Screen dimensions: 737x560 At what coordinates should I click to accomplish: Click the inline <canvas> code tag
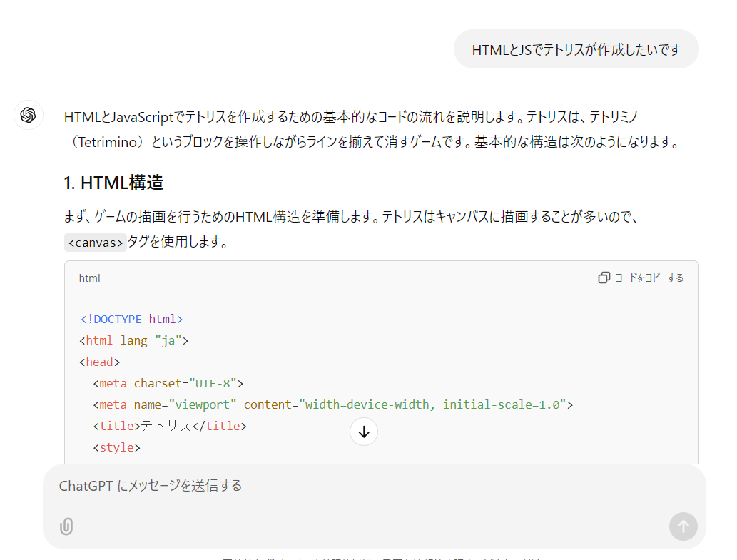point(96,243)
